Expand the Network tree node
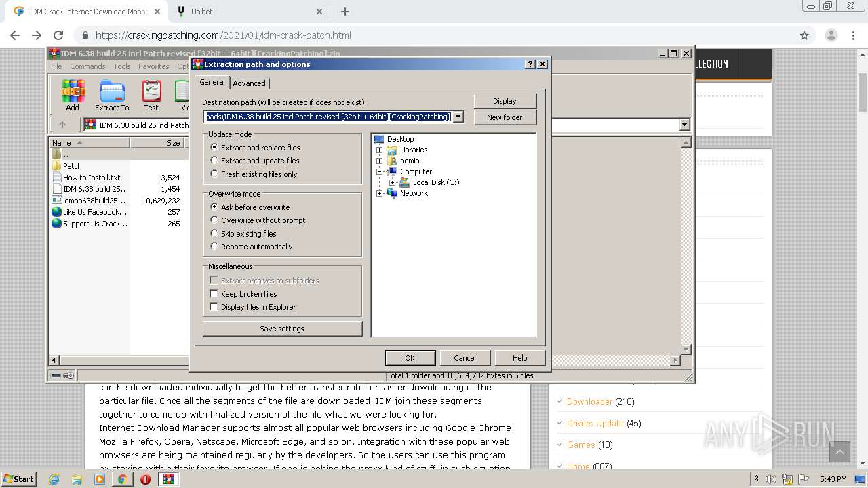This screenshot has width=868, height=488. click(x=380, y=193)
